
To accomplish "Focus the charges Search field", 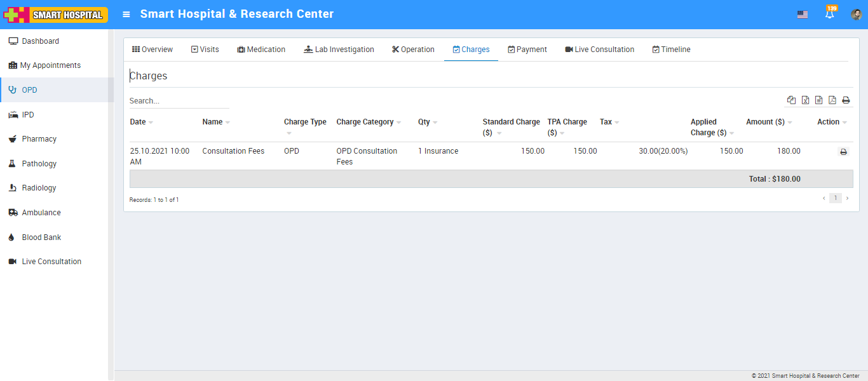I will 179,101.
